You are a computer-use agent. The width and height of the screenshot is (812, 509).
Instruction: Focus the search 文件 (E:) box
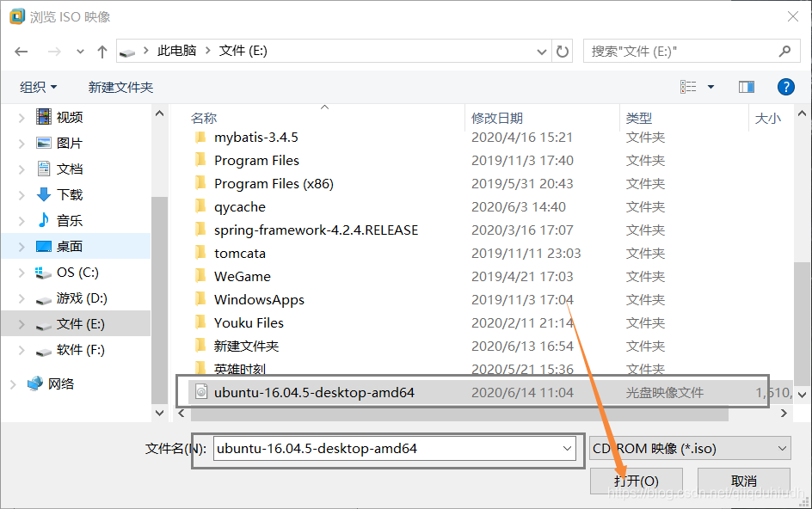point(692,51)
